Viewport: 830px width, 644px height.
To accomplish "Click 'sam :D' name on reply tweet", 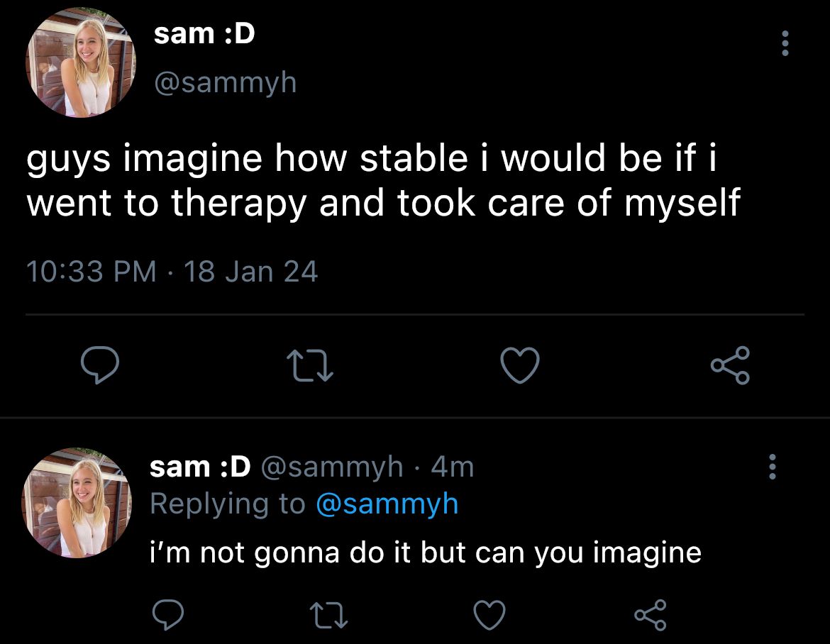I will tap(200, 467).
